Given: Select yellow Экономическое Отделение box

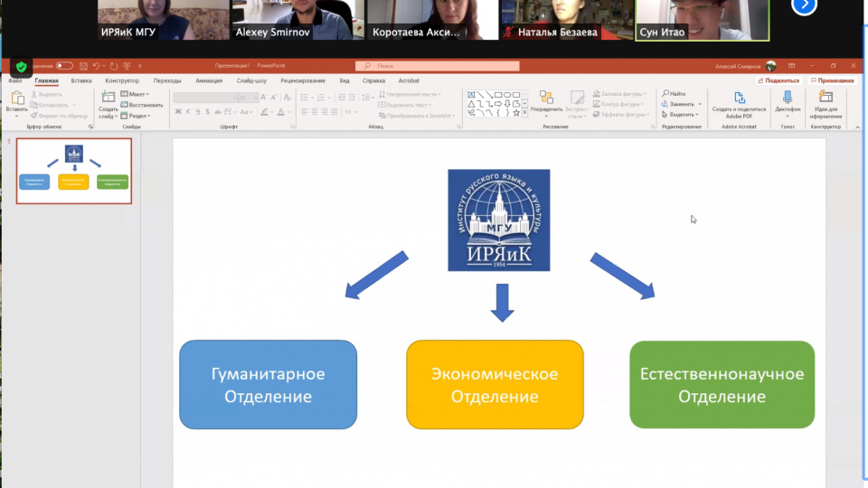Looking at the screenshot, I should coord(495,385).
